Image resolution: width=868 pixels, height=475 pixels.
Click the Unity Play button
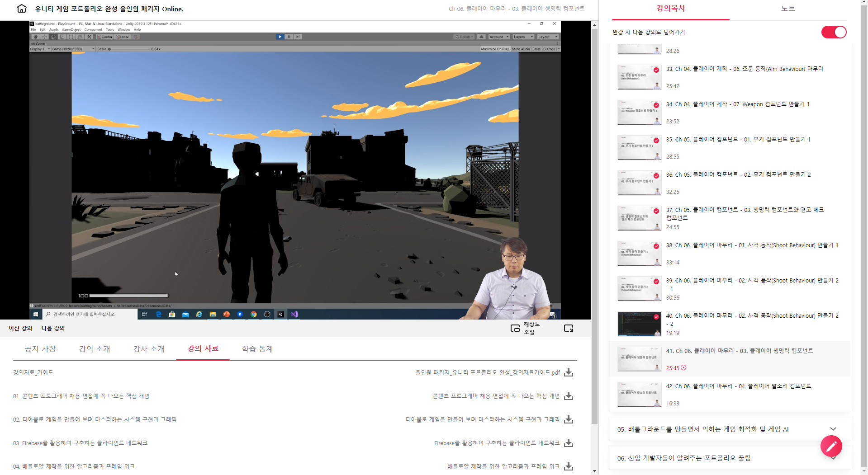point(280,37)
